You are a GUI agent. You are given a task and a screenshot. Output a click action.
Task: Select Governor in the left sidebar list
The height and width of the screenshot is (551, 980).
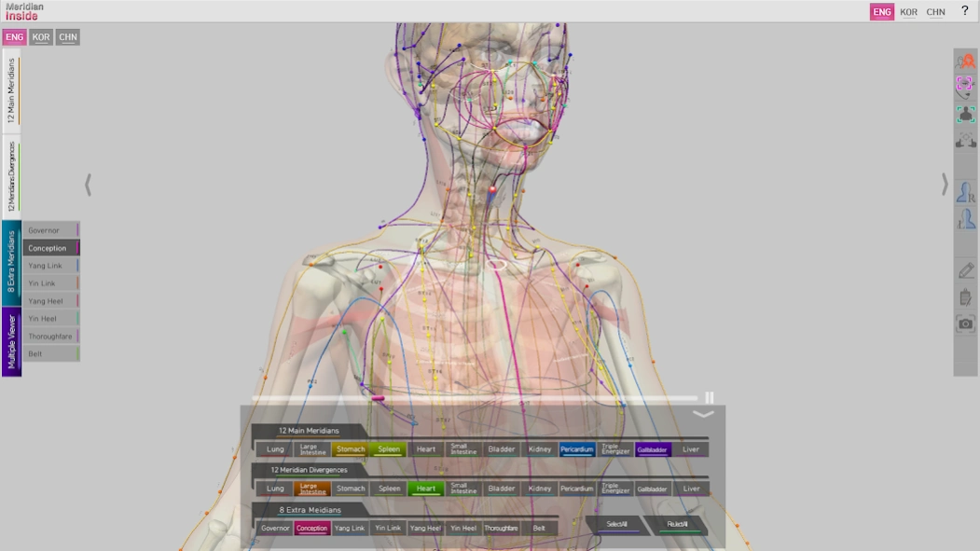tap(51, 230)
